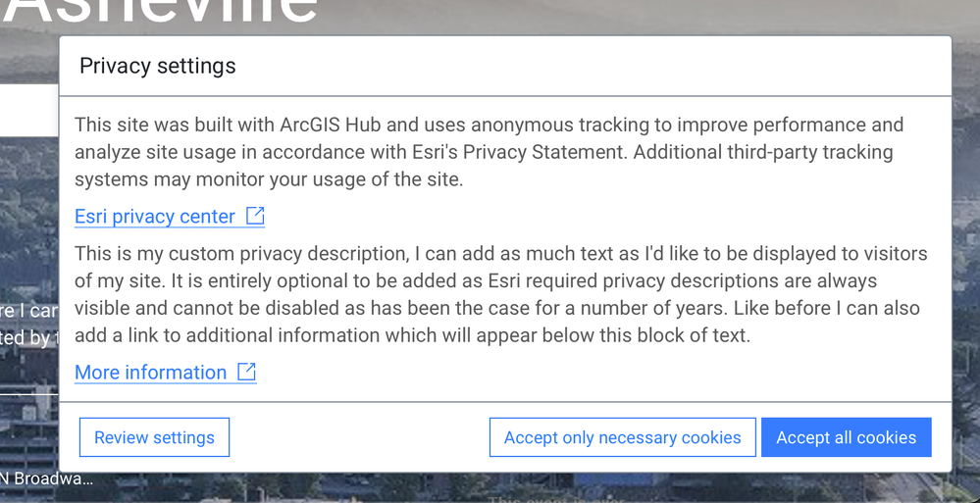Accept all cookies
Image resolution: width=980 pixels, height=503 pixels.
pyautogui.click(x=846, y=437)
